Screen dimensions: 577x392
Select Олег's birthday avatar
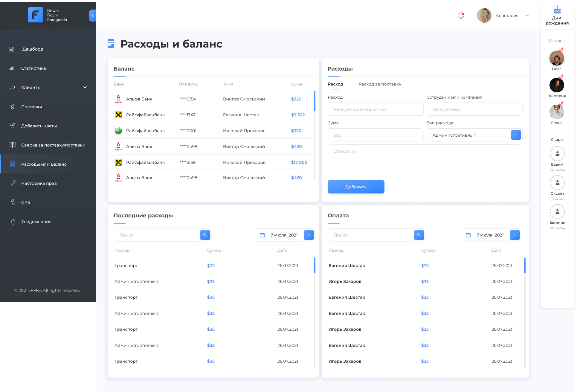pyautogui.click(x=557, y=58)
